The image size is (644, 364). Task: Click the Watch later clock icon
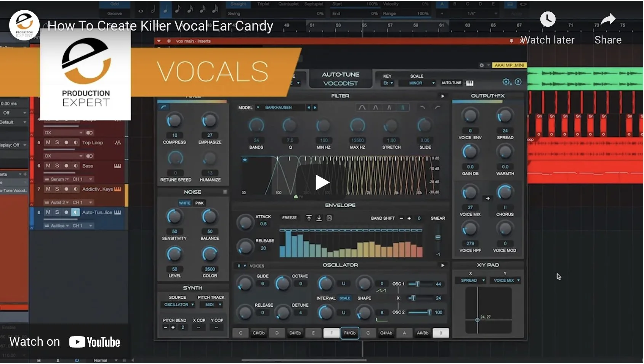(548, 19)
